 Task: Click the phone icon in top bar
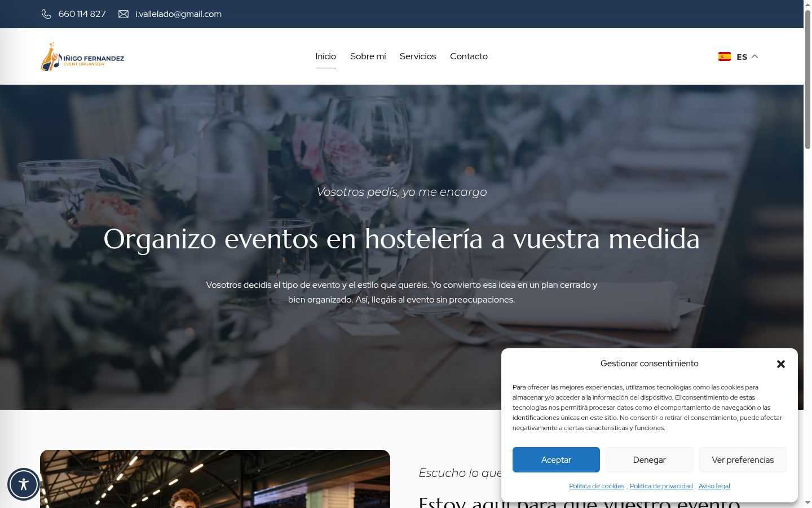click(46, 14)
